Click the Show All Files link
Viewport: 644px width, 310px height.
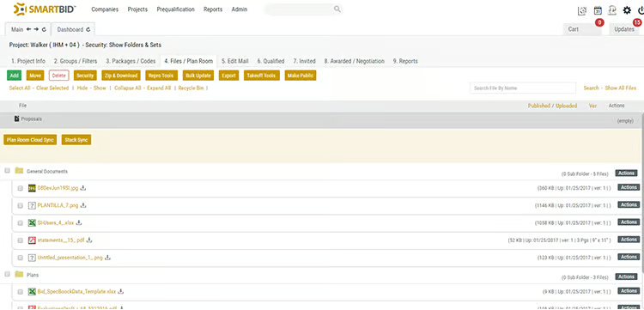pos(621,88)
